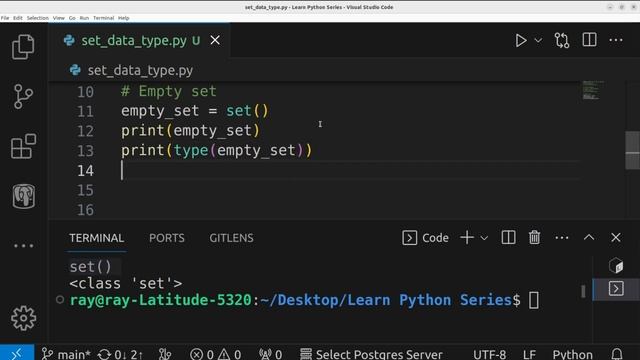The height and width of the screenshot is (360, 640).
Task: Open the Go menu
Action: 72,18
